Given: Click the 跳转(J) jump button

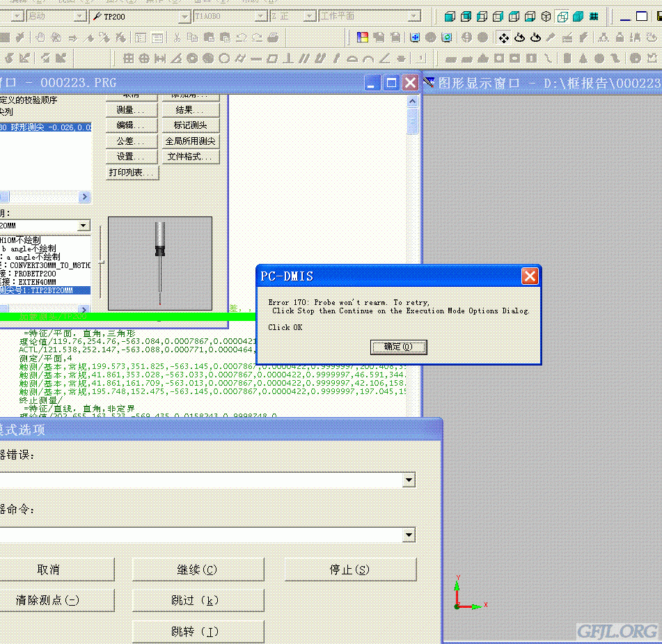Looking at the screenshot, I should [x=198, y=631].
